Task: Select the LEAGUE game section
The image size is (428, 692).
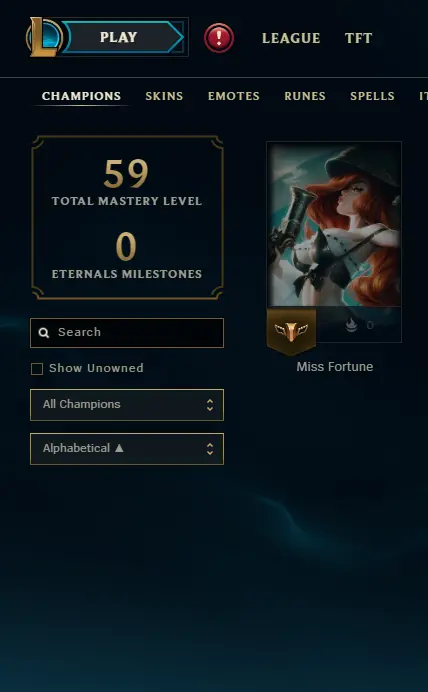Action: pos(291,38)
